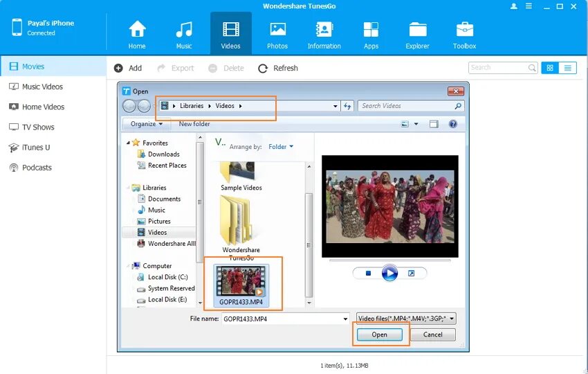The height and width of the screenshot is (374, 588).
Task: Open the Organize dropdown menu
Action: [x=146, y=124]
